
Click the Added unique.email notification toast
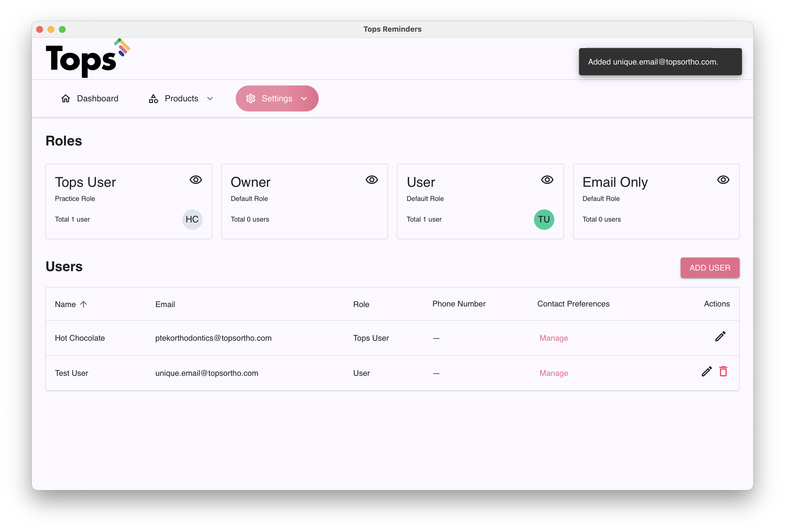pyautogui.click(x=660, y=62)
